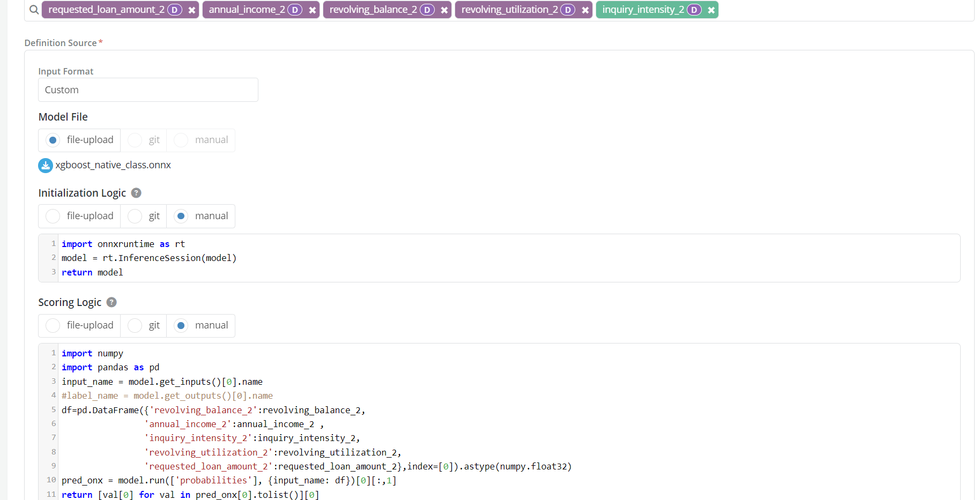Select manual option for Scoring Logic
This screenshot has height=500, width=980.
coord(181,325)
